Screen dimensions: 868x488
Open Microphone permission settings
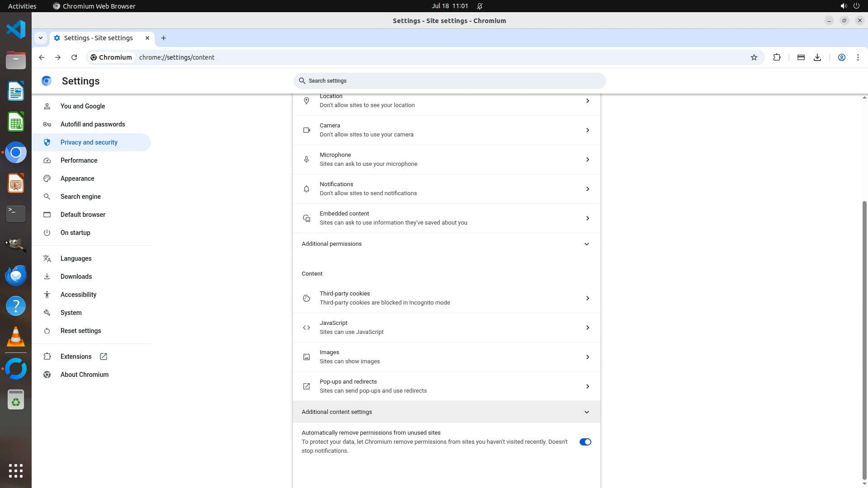pos(446,160)
